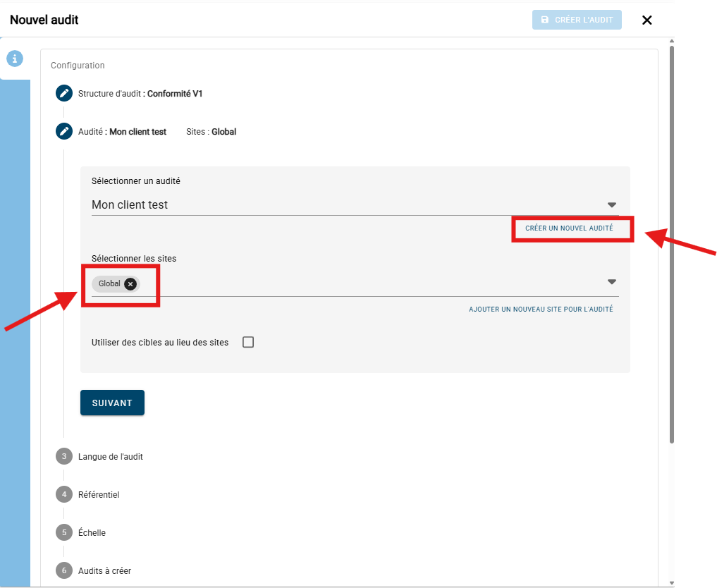
Task: Click pencil icon beside Structure d'audit
Action: [x=64, y=93]
